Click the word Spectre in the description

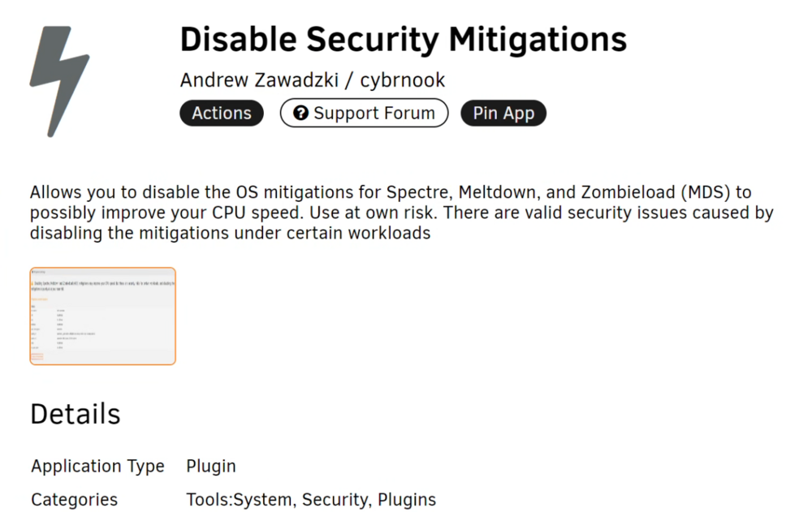[418, 192]
